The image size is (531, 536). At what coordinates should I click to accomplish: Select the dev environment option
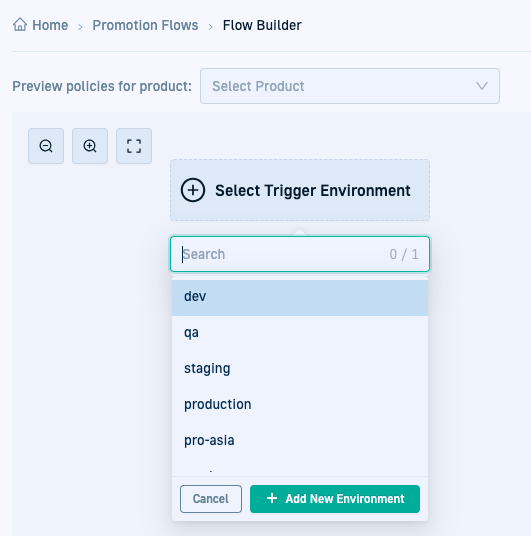click(x=300, y=296)
